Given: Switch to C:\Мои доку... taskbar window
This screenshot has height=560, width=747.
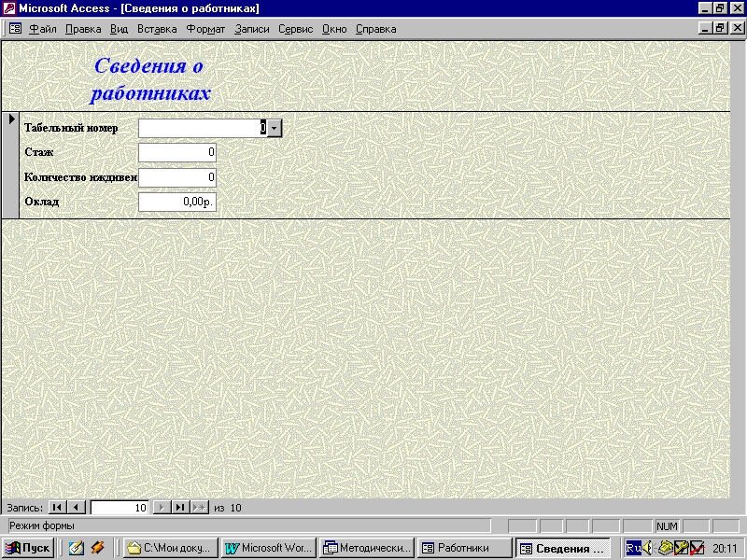Looking at the screenshot, I should click(171, 548).
